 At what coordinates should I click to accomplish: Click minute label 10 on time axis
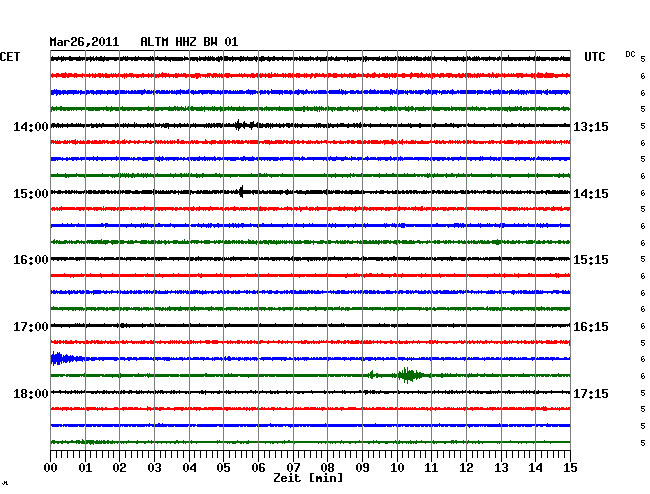tap(397, 468)
